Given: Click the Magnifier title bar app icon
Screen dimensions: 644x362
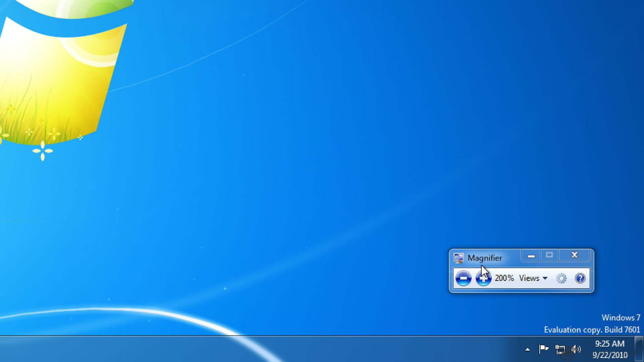Looking at the screenshot, I should [x=458, y=258].
